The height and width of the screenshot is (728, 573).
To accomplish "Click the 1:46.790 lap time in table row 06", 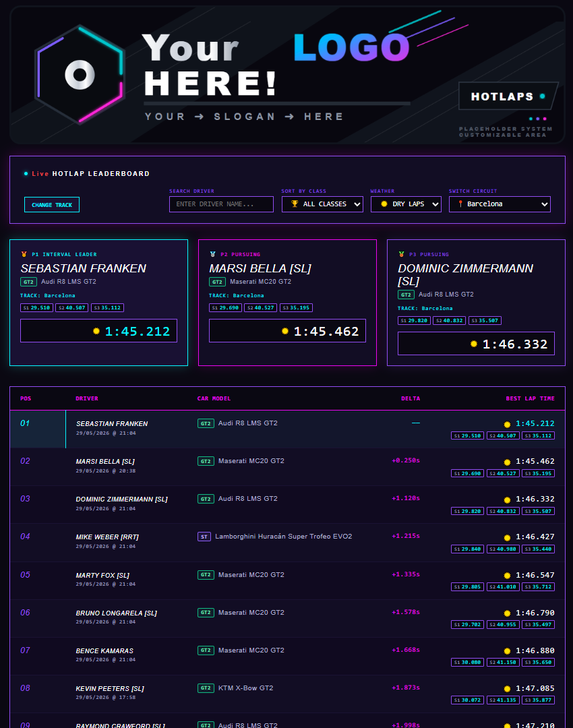I will [x=535, y=613].
